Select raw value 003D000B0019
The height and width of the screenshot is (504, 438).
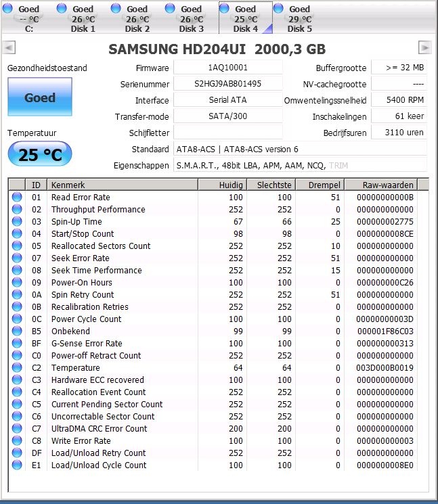coord(385,368)
